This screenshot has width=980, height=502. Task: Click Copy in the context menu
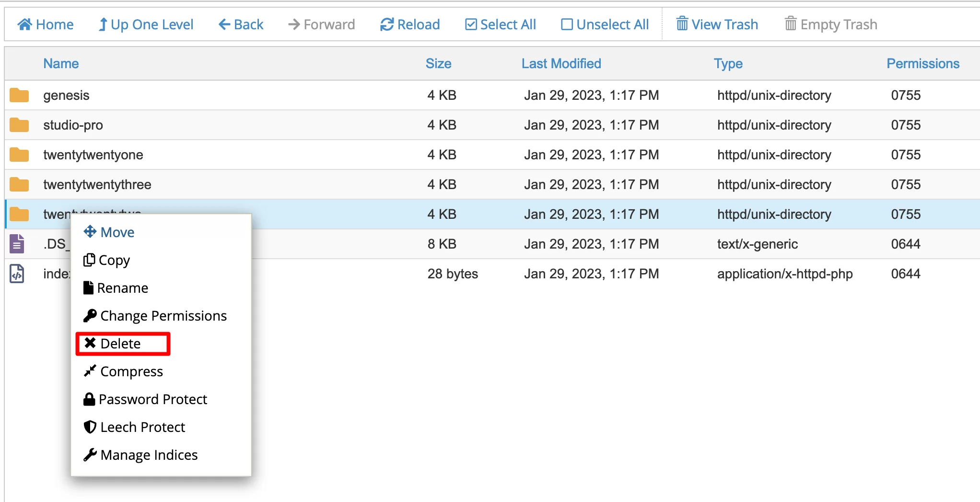point(114,260)
